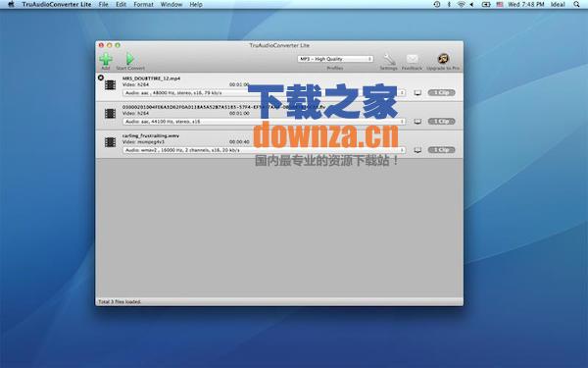Screen dimensions: 588x368
Task: Click the film icon of the .flv file
Action: pos(110,114)
